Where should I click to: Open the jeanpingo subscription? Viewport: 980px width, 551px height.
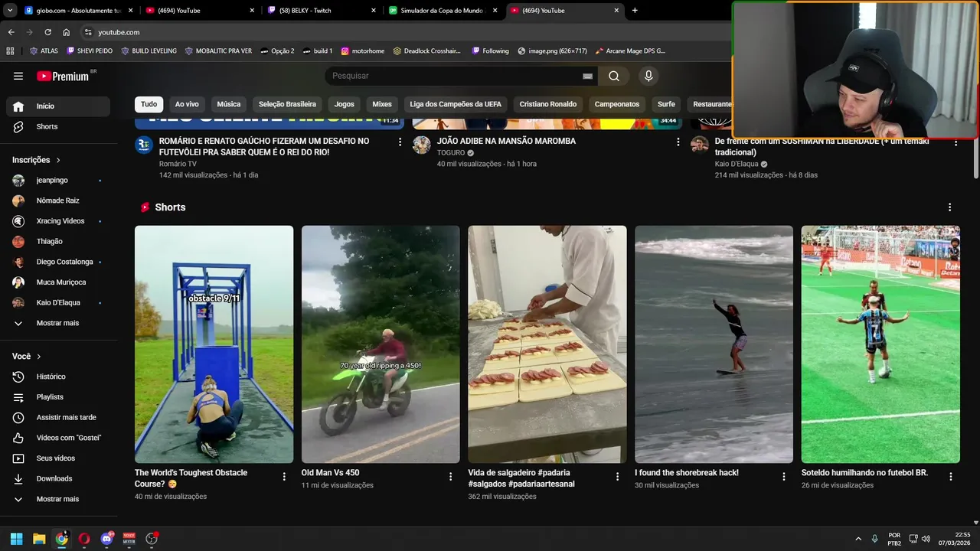[58, 180]
